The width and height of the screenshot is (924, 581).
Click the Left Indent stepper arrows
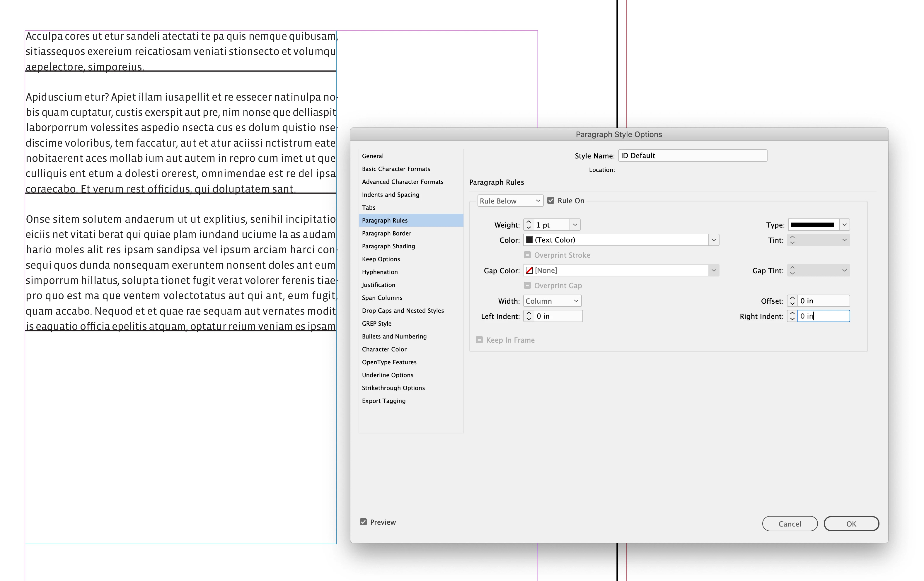point(529,316)
